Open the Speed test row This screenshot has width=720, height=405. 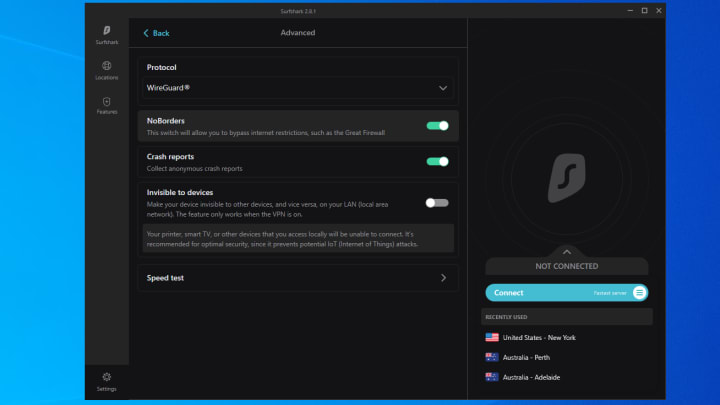pyautogui.click(x=298, y=278)
